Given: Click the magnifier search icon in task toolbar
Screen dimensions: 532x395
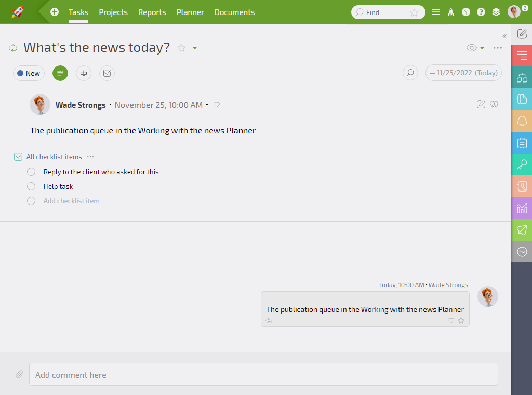Looking at the screenshot, I should tap(410, 73).
